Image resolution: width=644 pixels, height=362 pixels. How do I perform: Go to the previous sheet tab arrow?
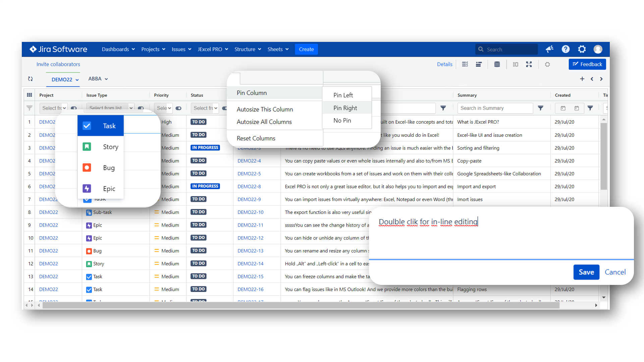592,79
